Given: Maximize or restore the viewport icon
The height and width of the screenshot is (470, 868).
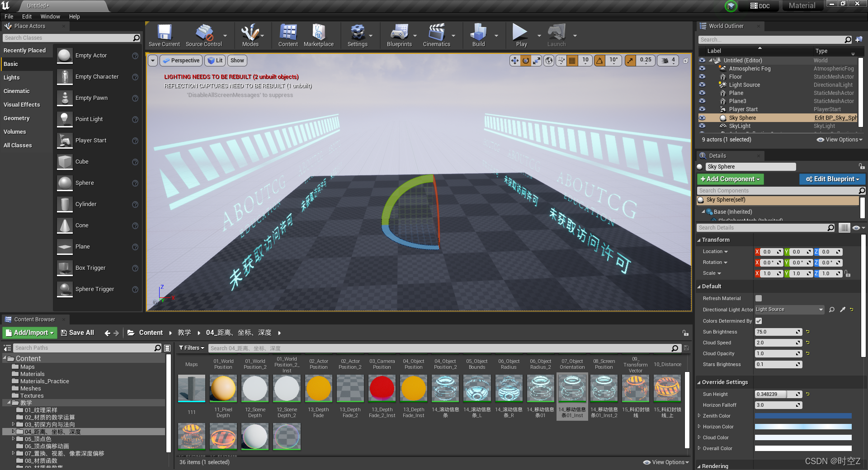Looking at the screenshot, I should (685, 61).
